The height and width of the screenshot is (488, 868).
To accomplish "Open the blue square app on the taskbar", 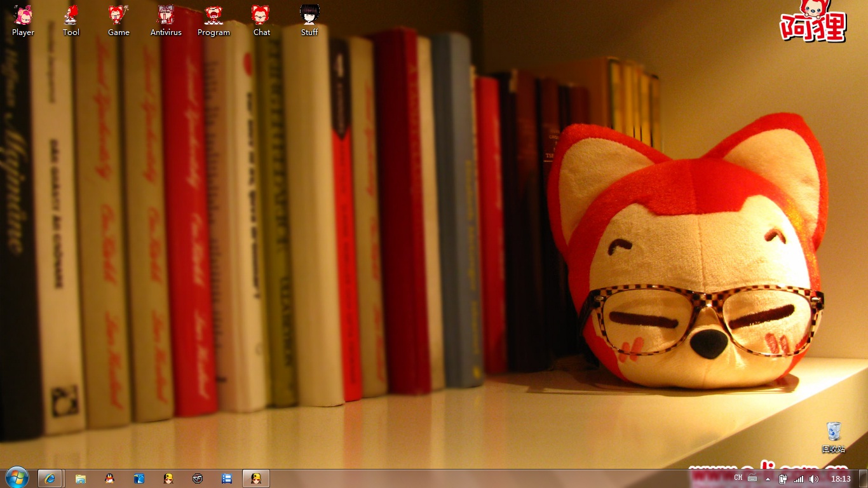I will coord(139,478).
